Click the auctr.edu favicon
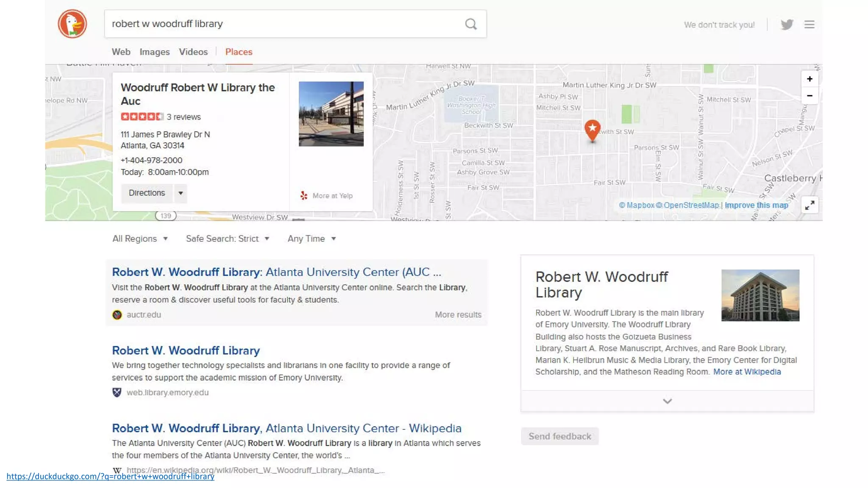Screen dimensions: 868x488 click(x=117, y=315)
